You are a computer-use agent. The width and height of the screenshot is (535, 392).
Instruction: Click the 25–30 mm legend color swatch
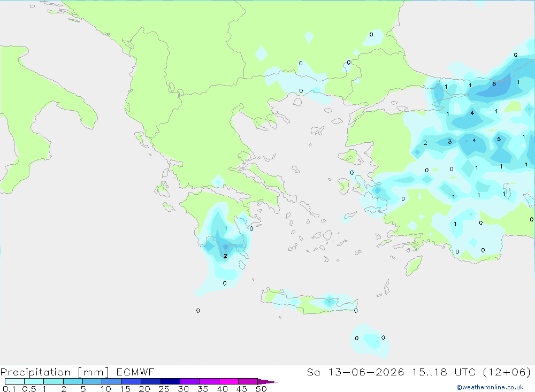tap(170, 381)
